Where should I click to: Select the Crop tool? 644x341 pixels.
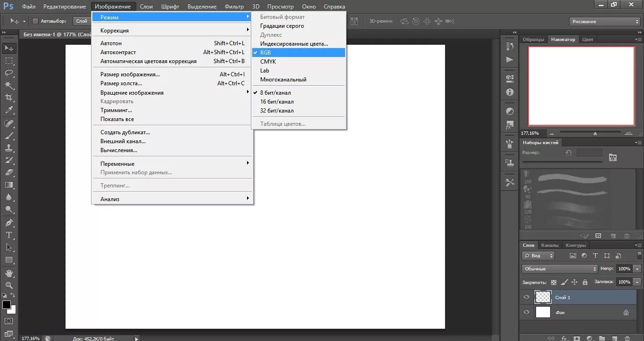tap(9, 97)
